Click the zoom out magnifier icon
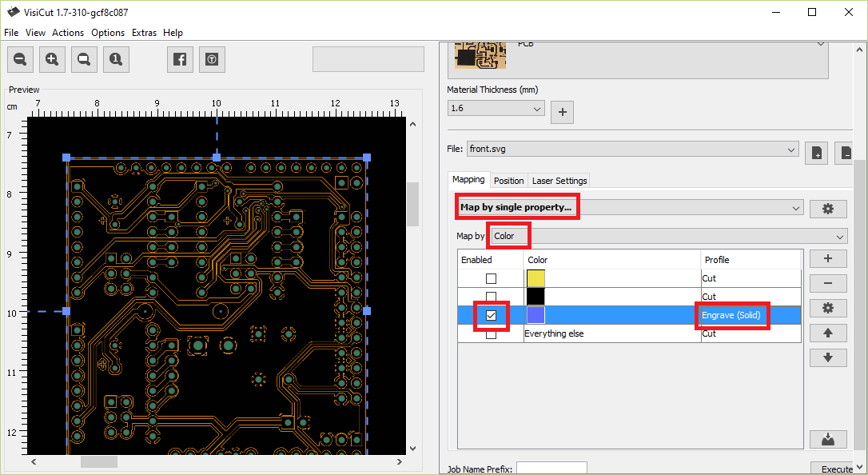Screen dimensions: 868x475 (x=20, y=59)
